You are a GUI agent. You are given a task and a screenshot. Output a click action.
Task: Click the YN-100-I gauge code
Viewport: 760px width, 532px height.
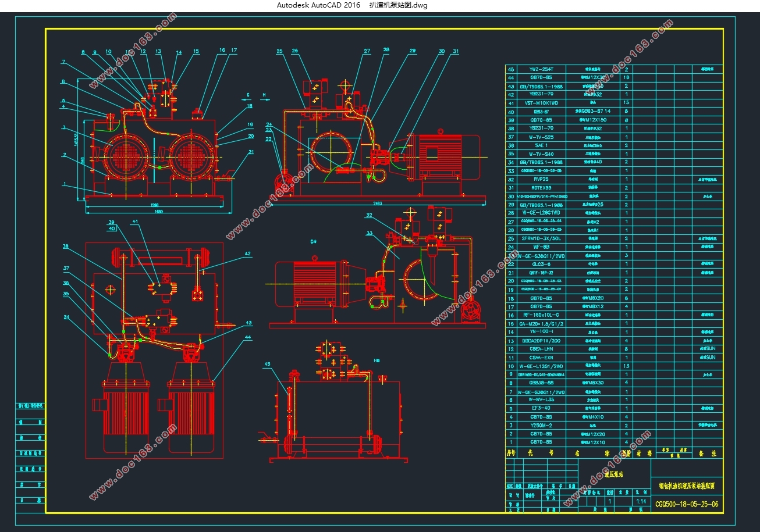point(542,332)
